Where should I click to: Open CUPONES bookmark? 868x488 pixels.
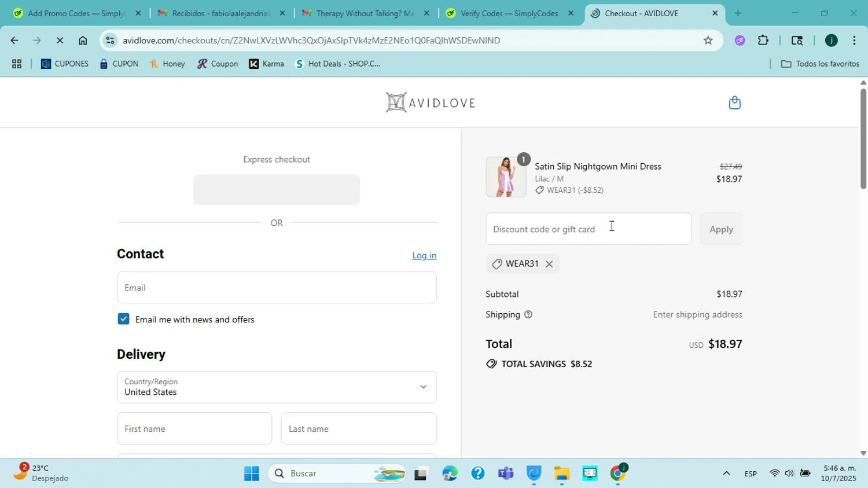pos(65,64)
